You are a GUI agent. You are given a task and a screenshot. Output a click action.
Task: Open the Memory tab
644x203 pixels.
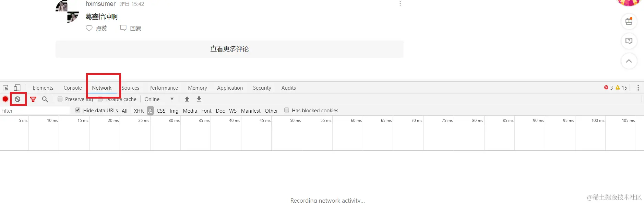[198, 88]
